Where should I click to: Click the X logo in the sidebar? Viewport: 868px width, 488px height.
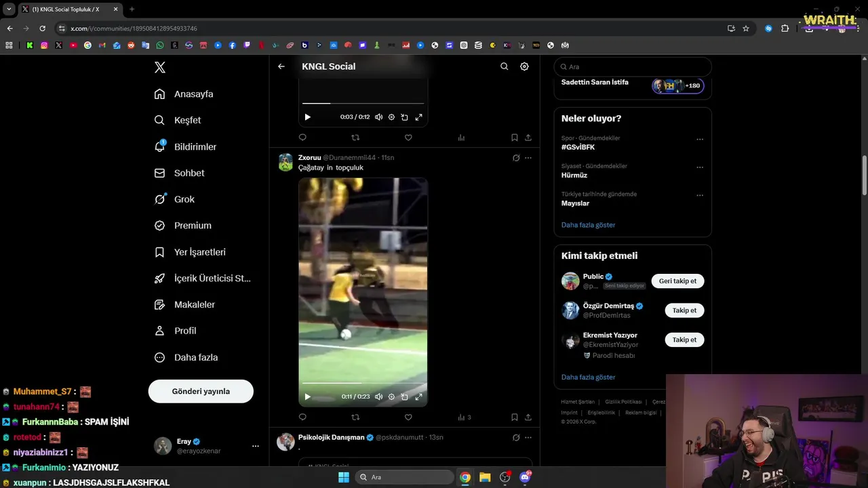[x=160, y=67]
